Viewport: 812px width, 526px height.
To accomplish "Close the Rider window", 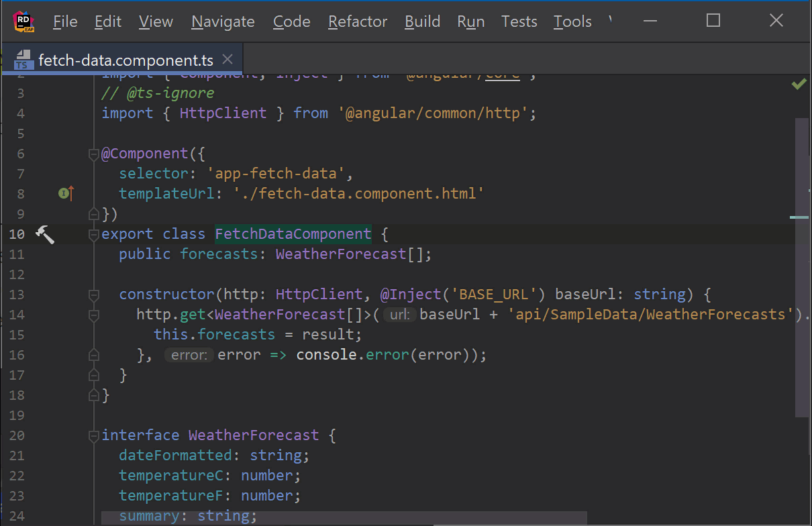I will pyautogui.click(x=776, y=21).
